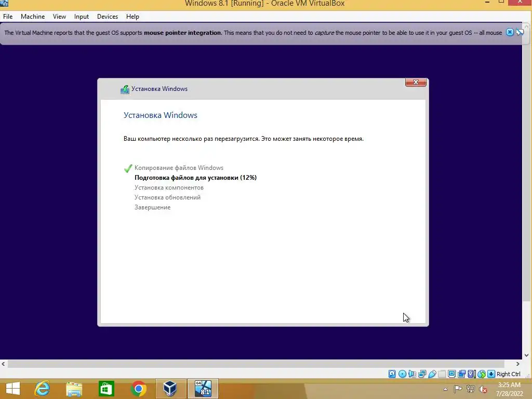The image size is (532, 399).
Task: Open the Windows Start button
Action: (13, 389)
